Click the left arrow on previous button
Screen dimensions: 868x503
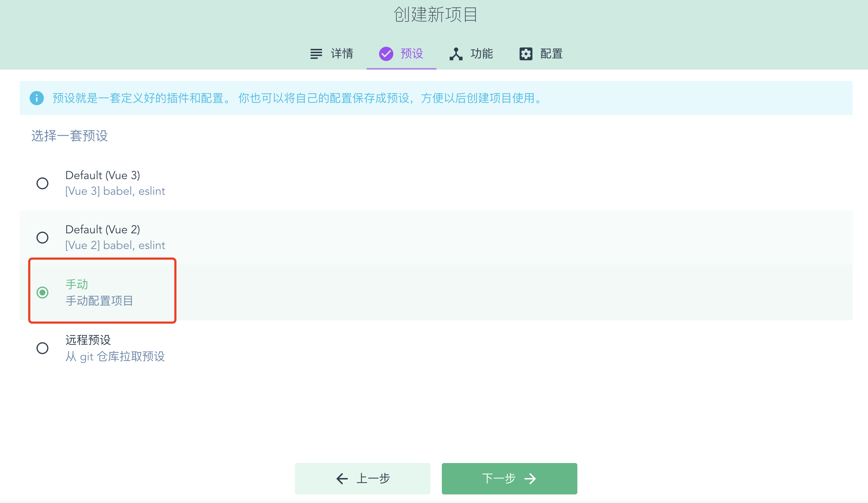pos(342,478)
